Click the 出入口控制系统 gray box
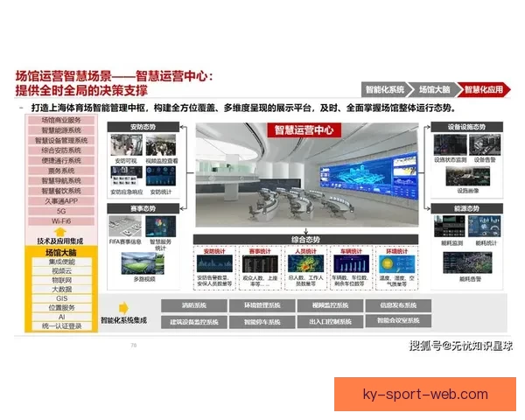The height and width of the screenshot is (420, 525). pyautogui.click(x=330, y=321)
